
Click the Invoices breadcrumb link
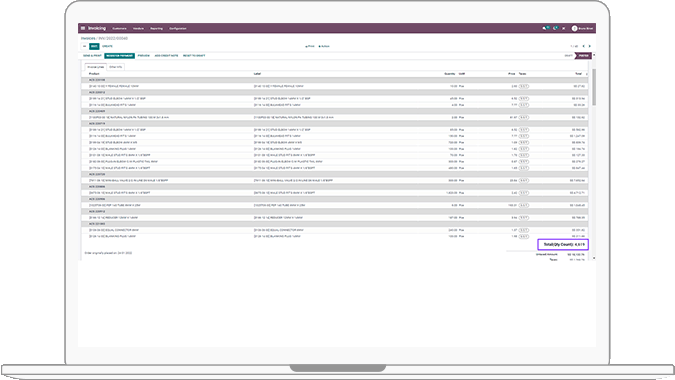(89, 38)
